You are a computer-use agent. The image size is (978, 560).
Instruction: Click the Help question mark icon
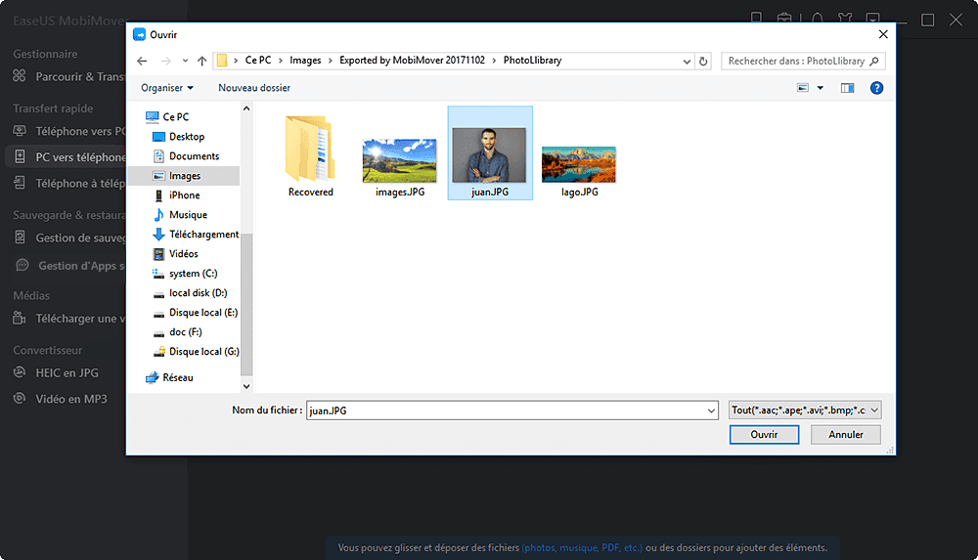point(876,88)
